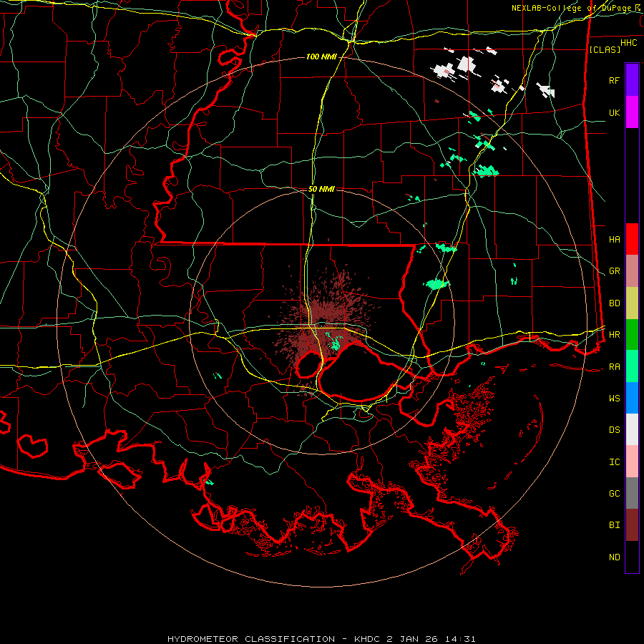This screenshot has width=644, height=644.
Task: Click the WS blue legend color
Action: click(632, 398)
